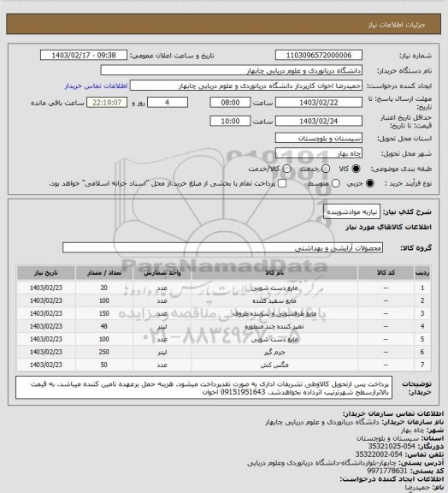Click the ردیف column header
This screenshot has width=448, height=493.
point(422,272)
